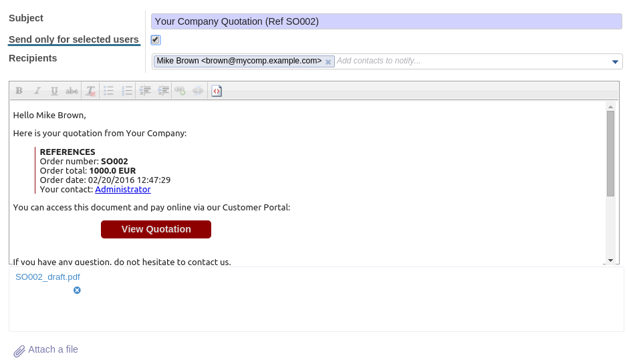The image size is (627, 364).
Task: Decrease the paragraph indent
Action: click(146, 91)
